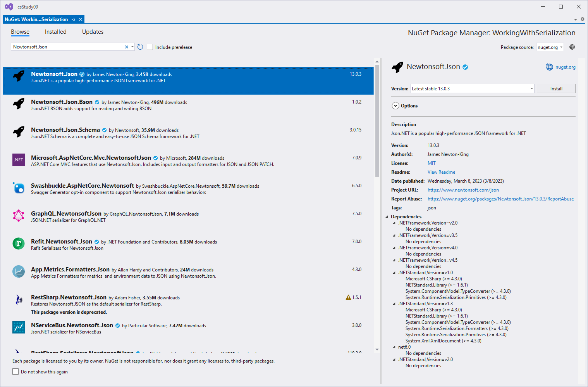Open newtonsoft.com/json project URL

(463, 190)
